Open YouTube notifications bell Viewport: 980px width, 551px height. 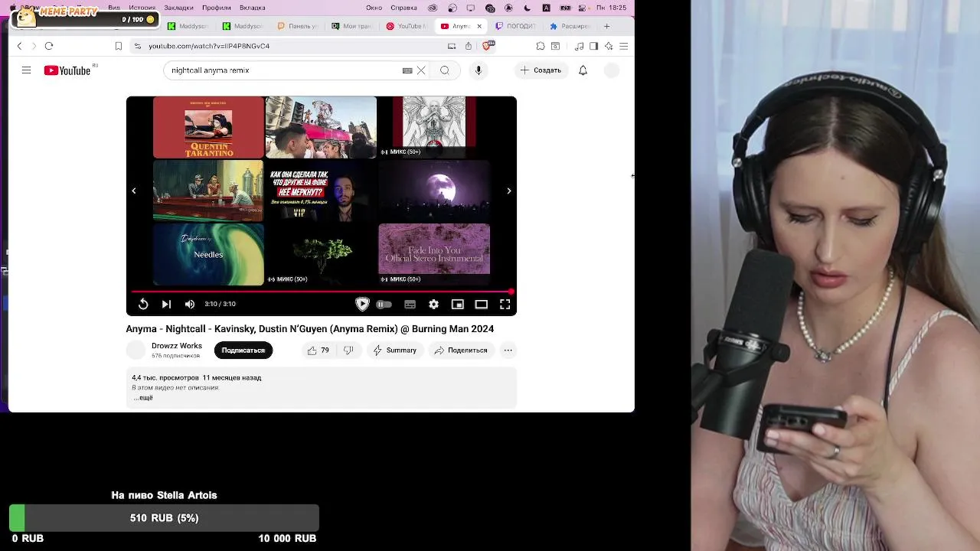click(583, 70)
